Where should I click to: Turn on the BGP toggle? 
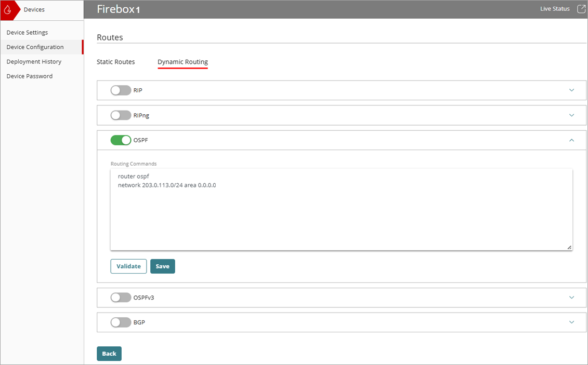[121, 322]
